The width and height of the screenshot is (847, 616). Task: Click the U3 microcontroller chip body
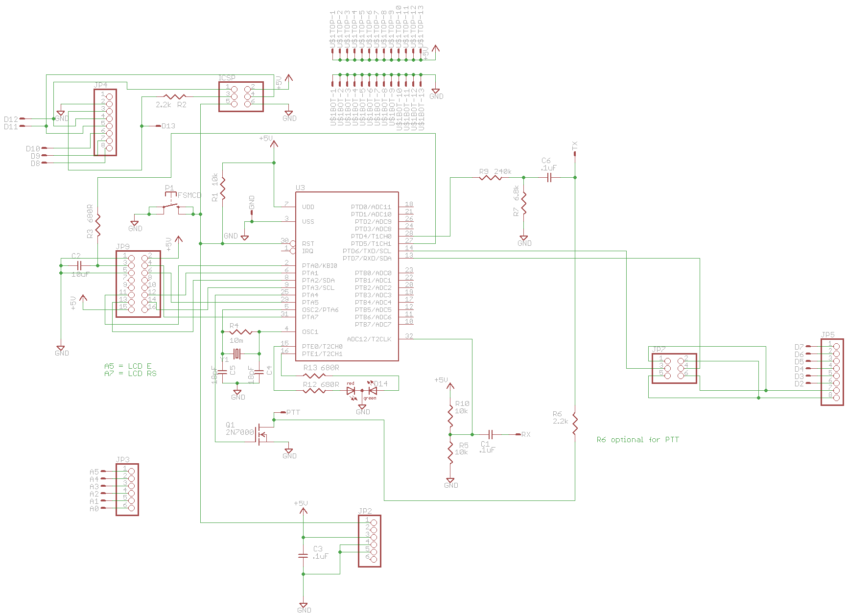[347, 277]
